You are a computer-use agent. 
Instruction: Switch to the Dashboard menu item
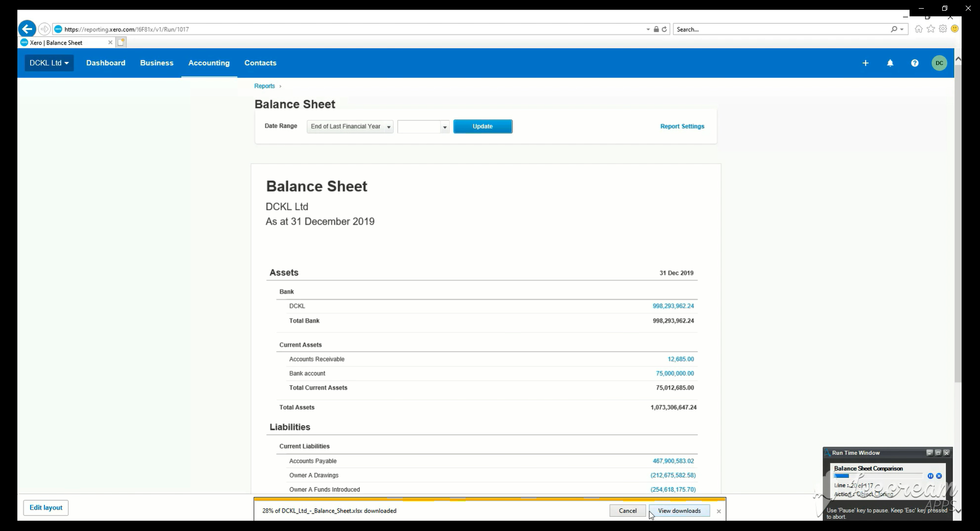pyautogui.click(x=106, y=63)
